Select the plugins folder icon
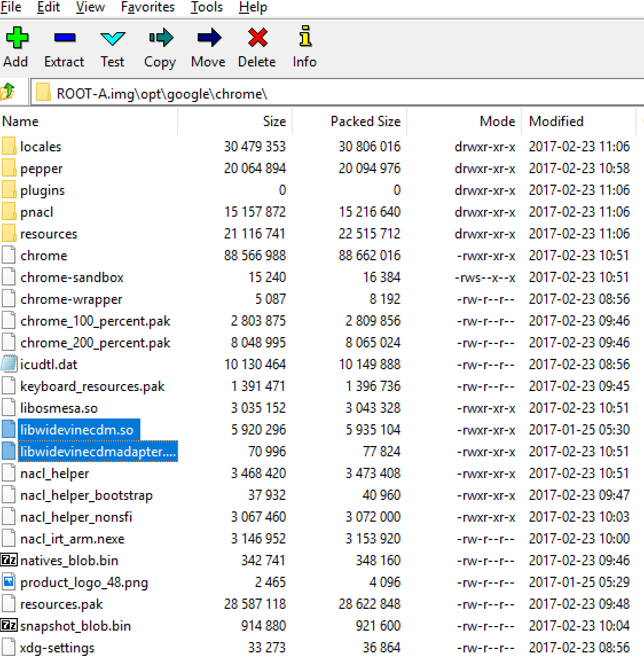The height and width of the screenshot is (661, 644). coord(9,190)
